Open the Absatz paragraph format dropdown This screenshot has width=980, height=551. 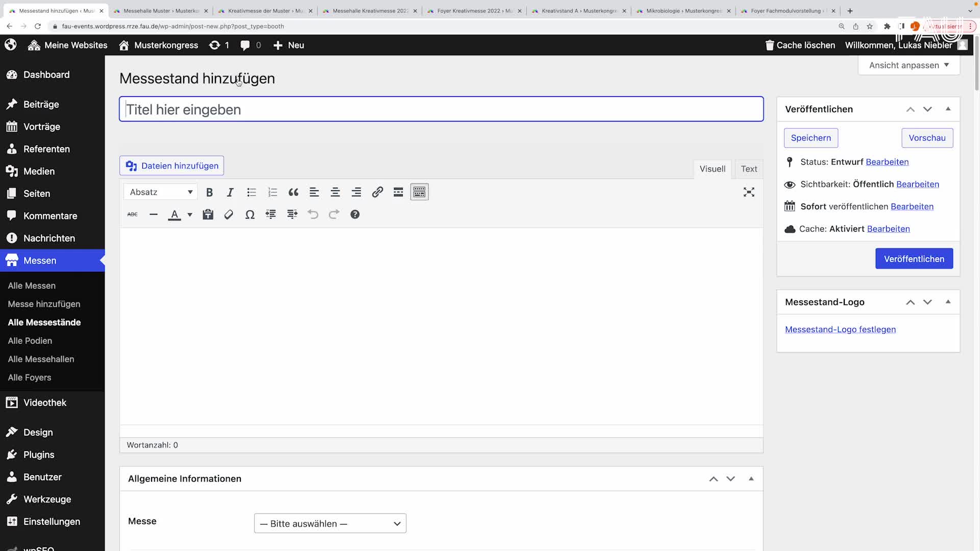pyautogui.click(x=160, y=192)
